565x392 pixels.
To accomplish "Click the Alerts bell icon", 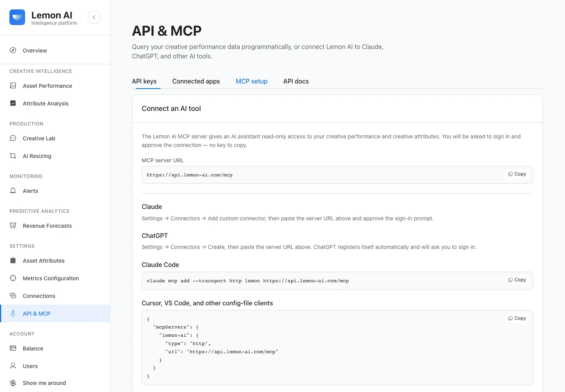I will pyautogui.click(x=13, y=191).
